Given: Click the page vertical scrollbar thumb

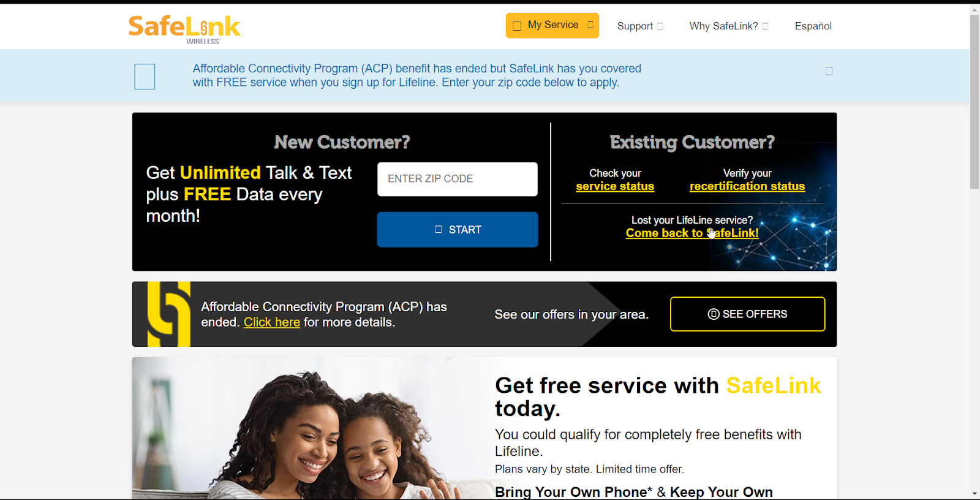Looking at the screenshot, I should point(974,101).
